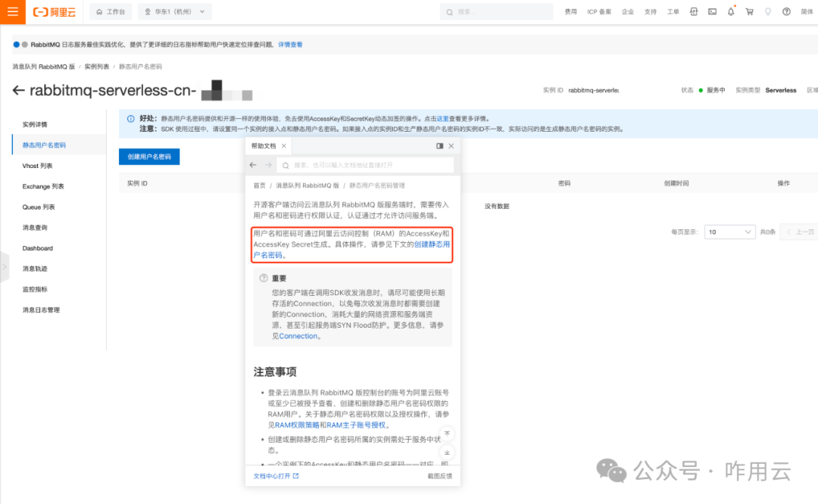Dock the help document panel to side
The height and width of the screenshot is (504, 818).
(440, 146)
